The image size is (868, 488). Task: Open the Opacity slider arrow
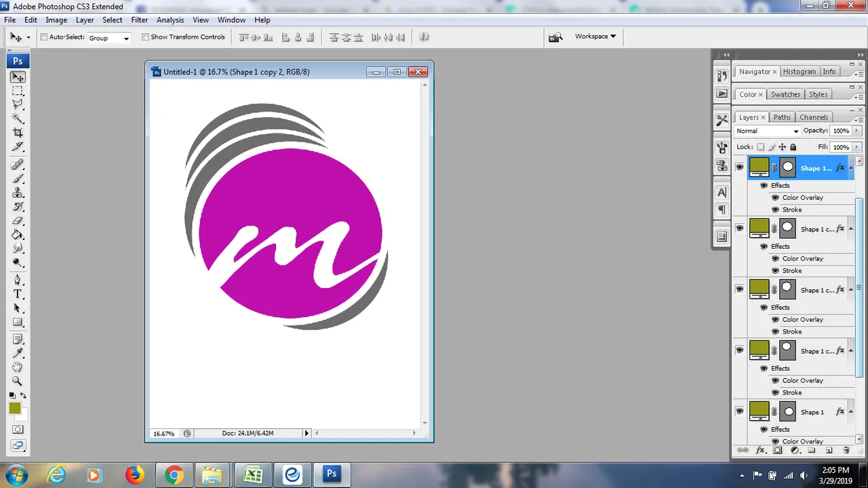pyautogui.click(x=857, y=131)
